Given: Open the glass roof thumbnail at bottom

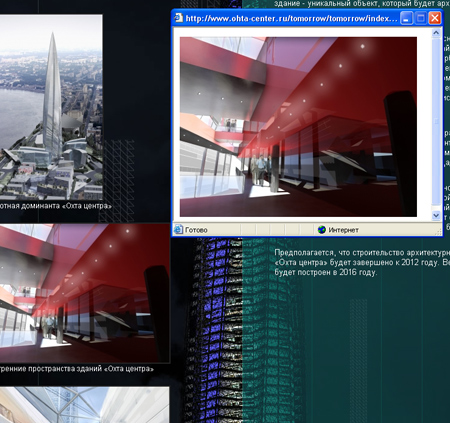Looking at the screenshot, I should pyautogui.click(x=84, y=405).
